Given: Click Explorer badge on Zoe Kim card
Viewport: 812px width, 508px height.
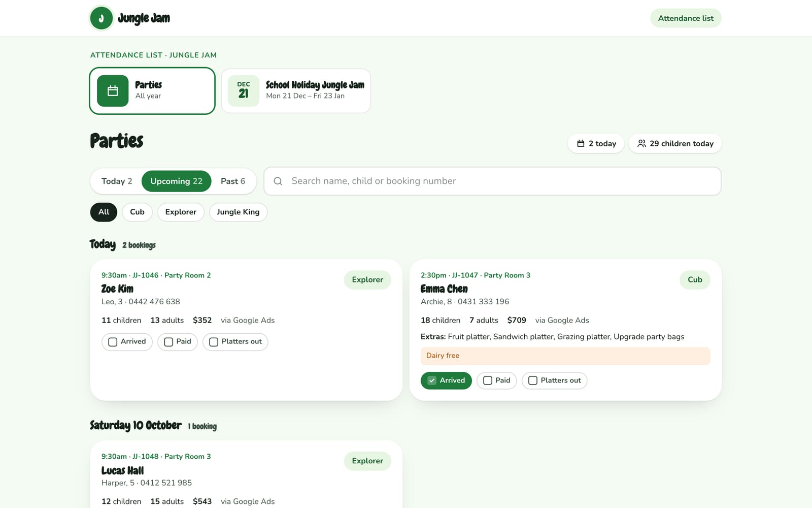Looking at the screenshot, I should pyautogui.click(x=367, y=280).
